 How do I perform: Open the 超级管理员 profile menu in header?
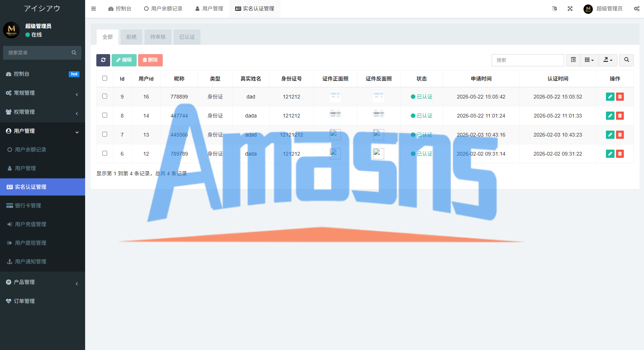603,9
